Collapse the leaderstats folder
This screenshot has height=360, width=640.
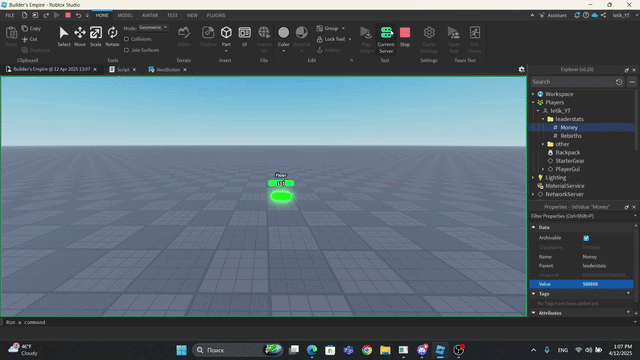coord(543,119)
